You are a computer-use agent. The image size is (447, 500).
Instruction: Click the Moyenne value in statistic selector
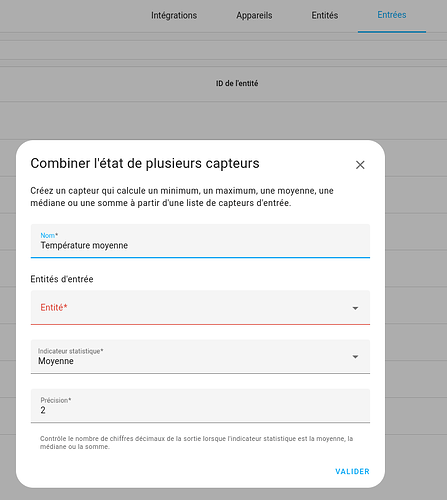pyautogui.click(x=56, y=361)
